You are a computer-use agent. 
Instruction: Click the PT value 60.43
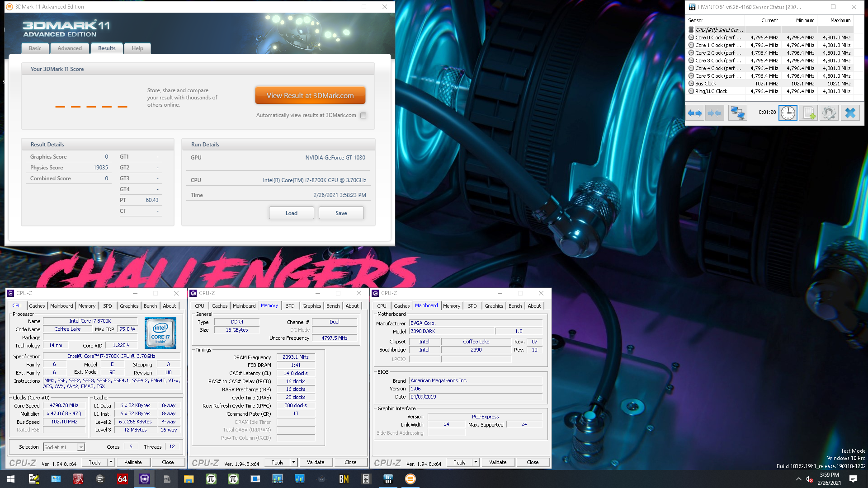coord(152,200)
